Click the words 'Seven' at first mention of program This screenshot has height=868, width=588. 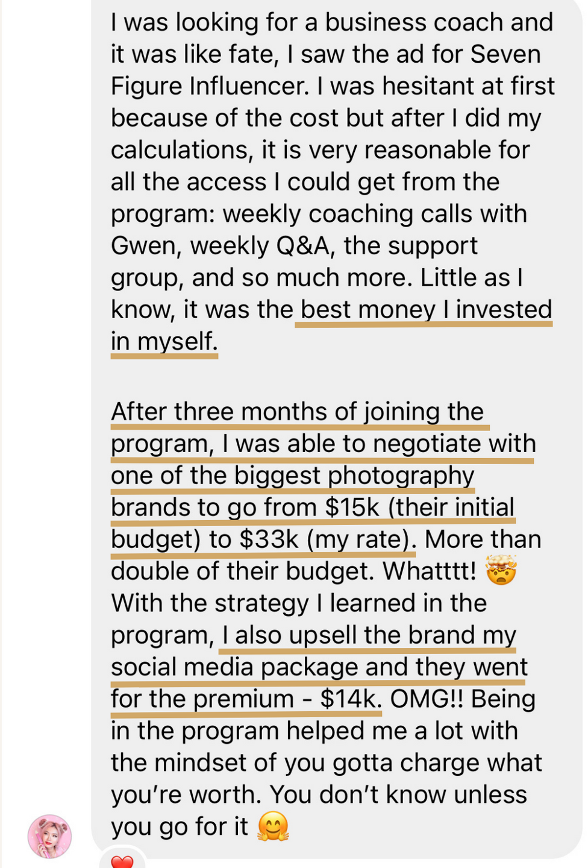505,54
